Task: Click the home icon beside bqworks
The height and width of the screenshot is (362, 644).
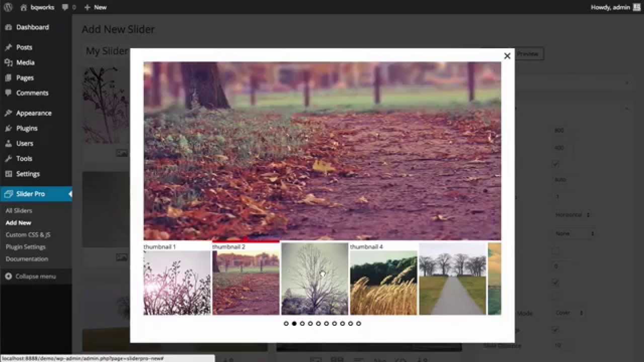Action: [x=23, y=7]
